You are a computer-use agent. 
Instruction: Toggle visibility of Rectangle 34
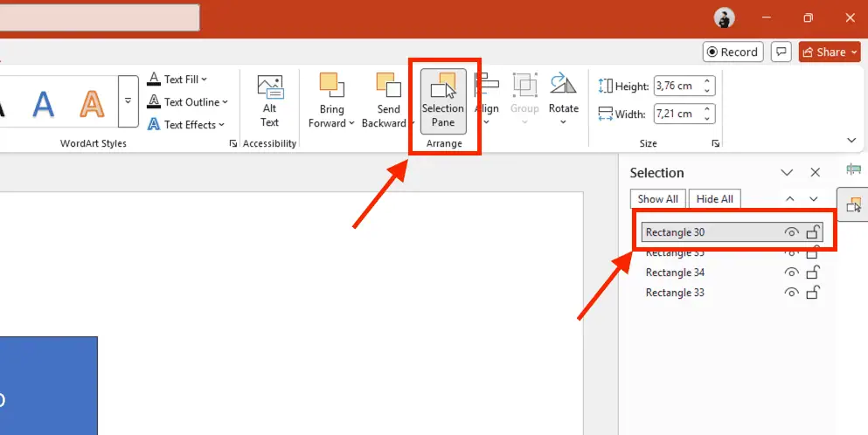click(791, 273)
